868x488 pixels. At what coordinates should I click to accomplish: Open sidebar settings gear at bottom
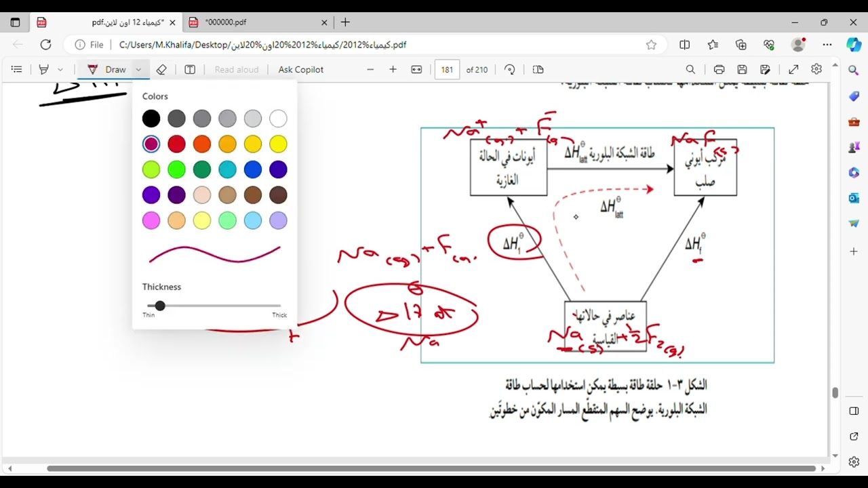854,462
